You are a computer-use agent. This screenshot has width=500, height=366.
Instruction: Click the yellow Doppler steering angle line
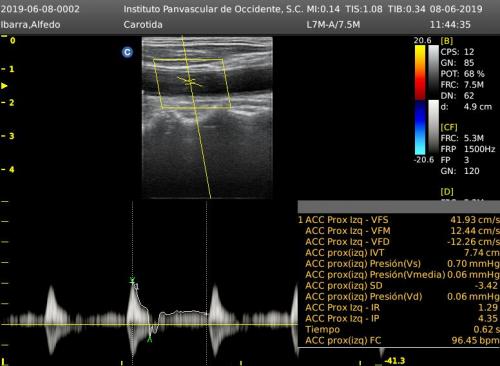pyautogui.click(x=196, y=117)
